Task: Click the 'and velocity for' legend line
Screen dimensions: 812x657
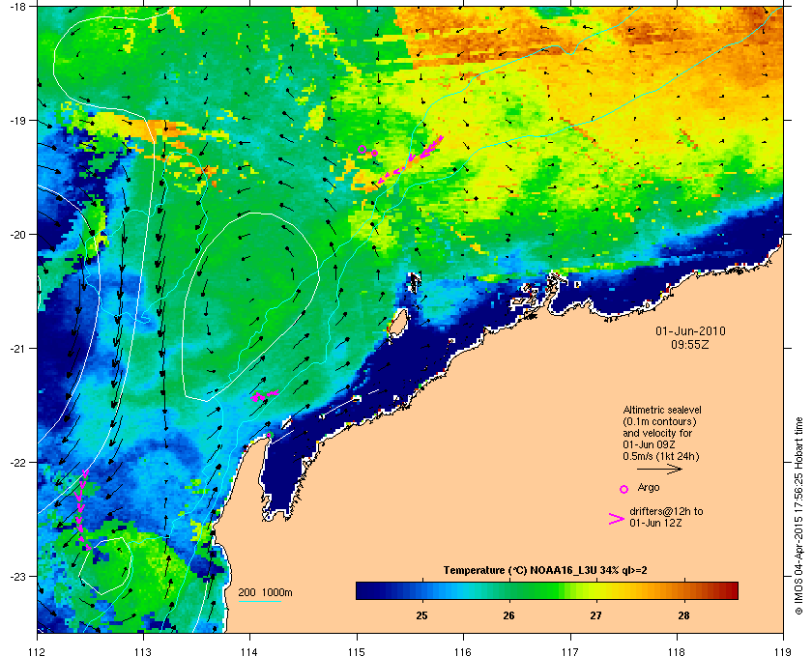Action: pyautogui.click(x=657, y=434)
